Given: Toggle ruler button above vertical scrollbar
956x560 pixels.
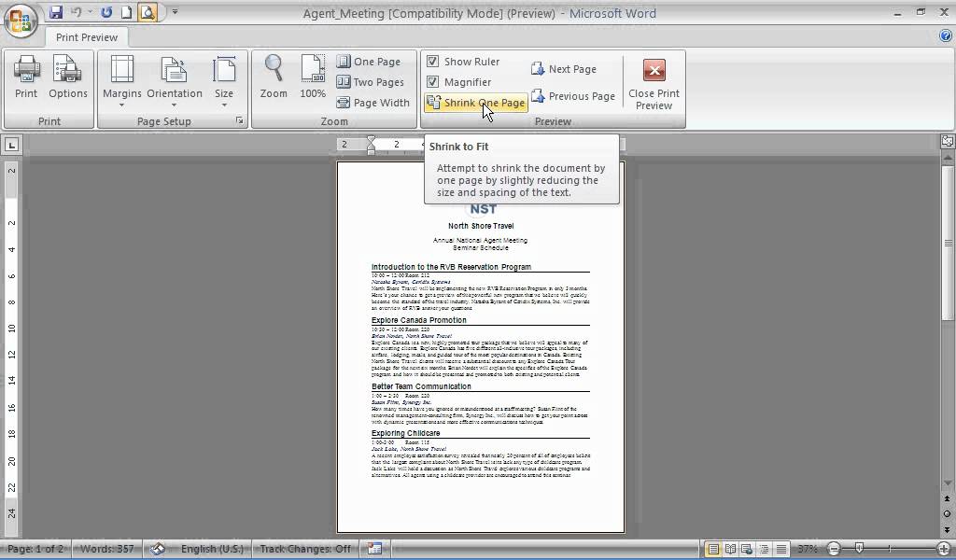Looking at the screenshot, I should pos(948,141).
